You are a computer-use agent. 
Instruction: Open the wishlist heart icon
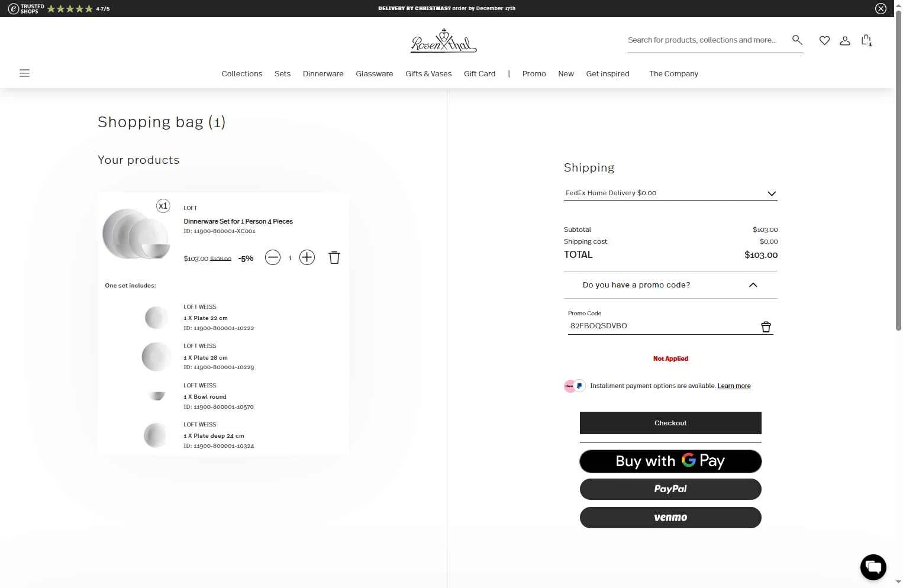[x=824, y=40]
